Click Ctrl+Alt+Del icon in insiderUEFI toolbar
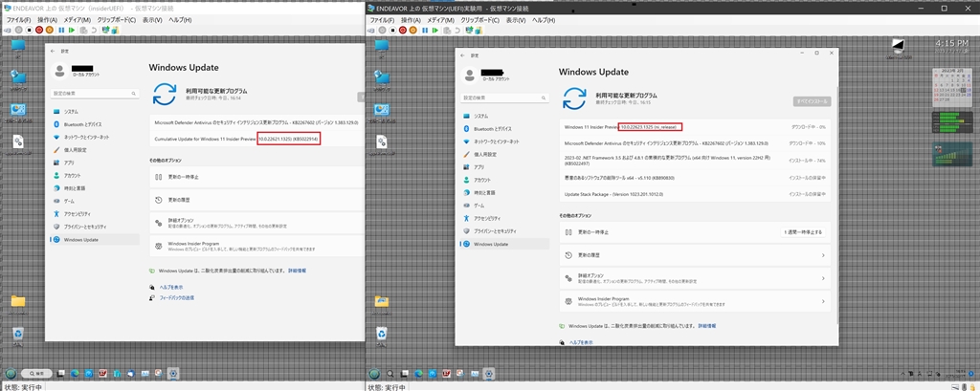Image resolution: width=980 pixels, height=391 pixels. [8, 30]
